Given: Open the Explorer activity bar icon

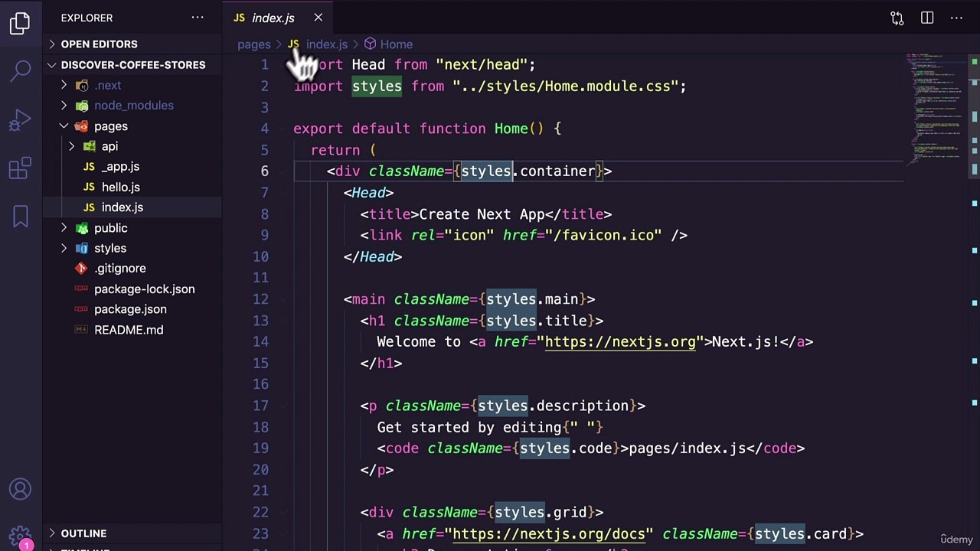Looking at the screenshot, I should click(21, 24).
